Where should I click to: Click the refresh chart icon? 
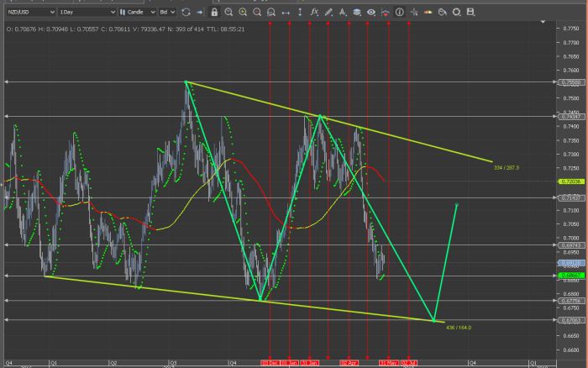coord(186,12)
